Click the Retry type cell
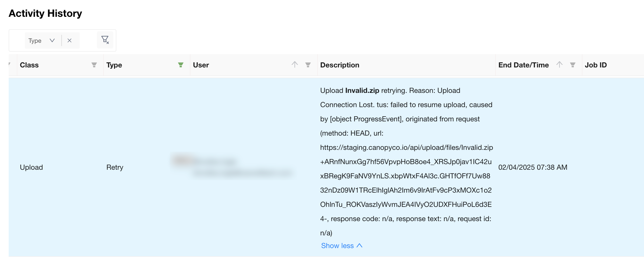The width and height of the screenshot is (644, 258). click(115, 167)
